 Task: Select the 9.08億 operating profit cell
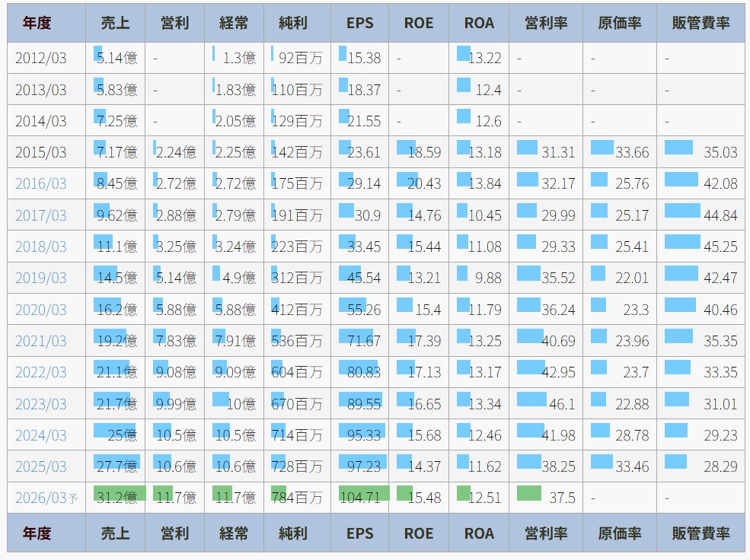174,372
